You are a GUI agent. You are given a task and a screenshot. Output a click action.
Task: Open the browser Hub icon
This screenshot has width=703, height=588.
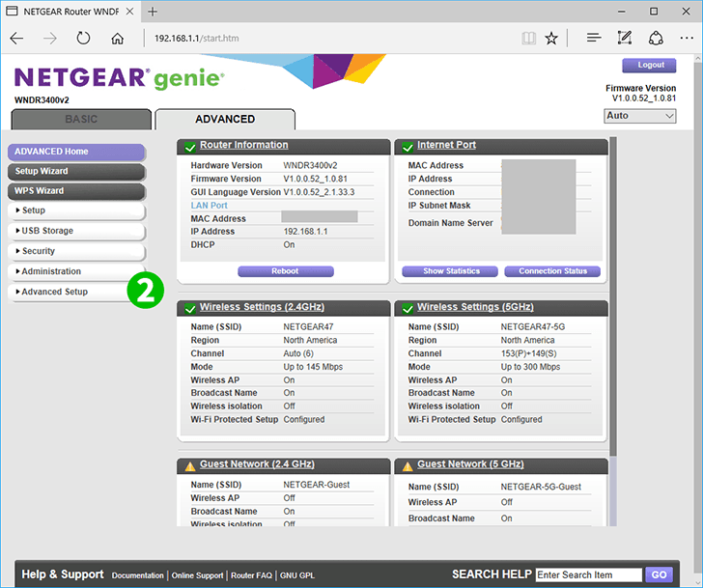594,38
